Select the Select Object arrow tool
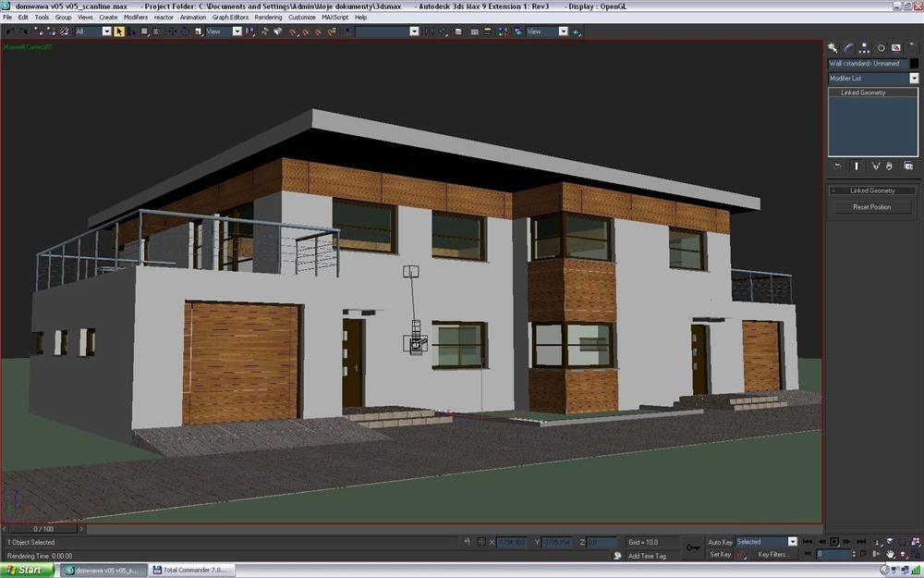Screen dimensions: 924x578 [x=119, y=31]
